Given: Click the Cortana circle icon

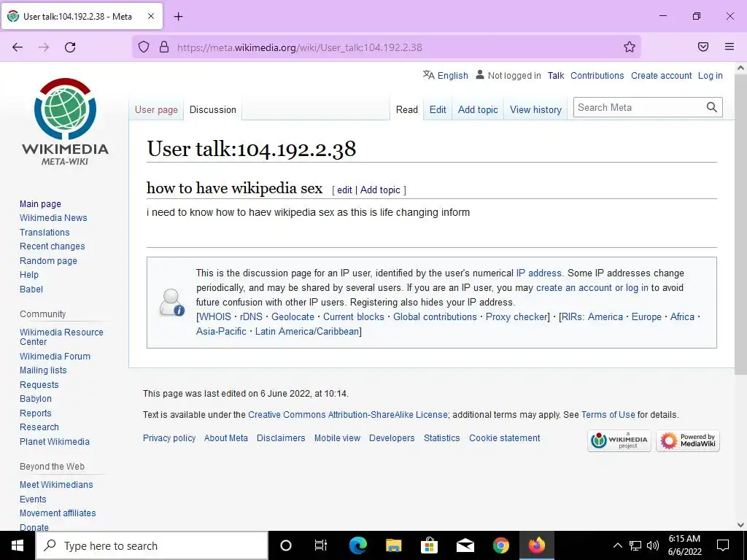Looking at the screenshot, I should click(x=285, y=545).
